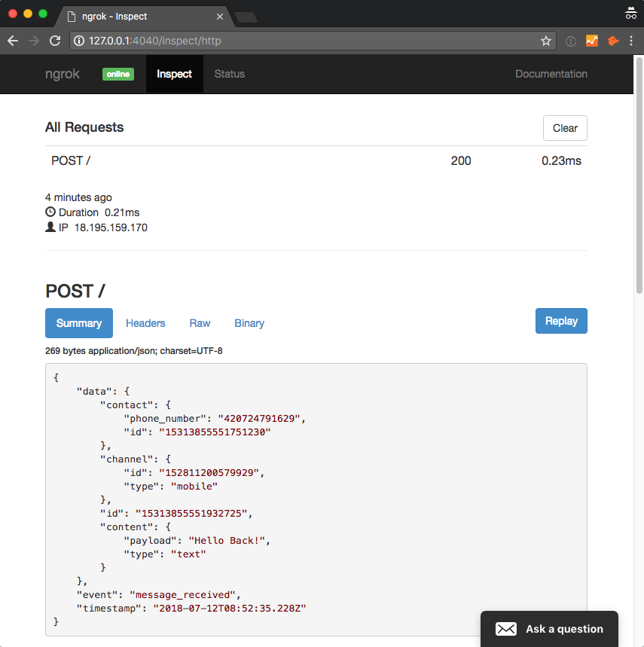Select the POST / request row
The width and height of the screenshot is (644, 647).
(316, 160)
